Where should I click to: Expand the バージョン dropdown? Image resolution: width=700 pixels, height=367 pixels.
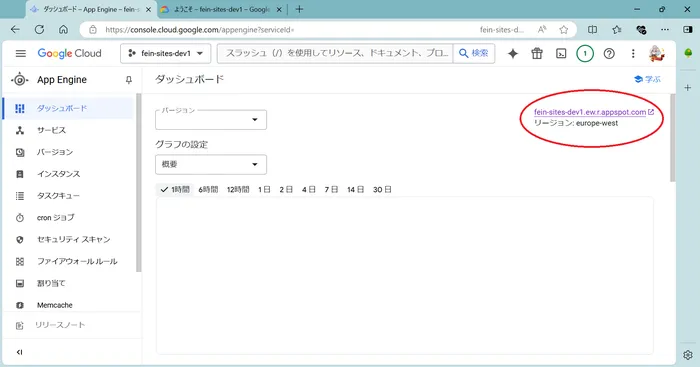click(x=211, y=120)
